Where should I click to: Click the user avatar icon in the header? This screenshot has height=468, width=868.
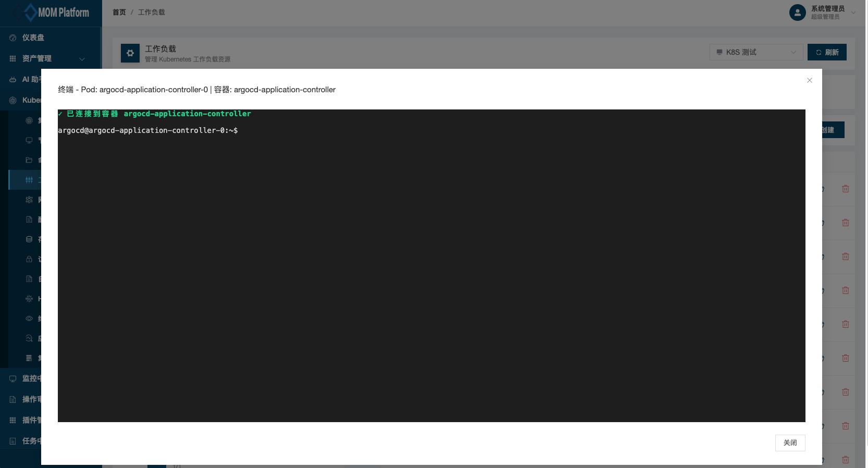(797, 13)
